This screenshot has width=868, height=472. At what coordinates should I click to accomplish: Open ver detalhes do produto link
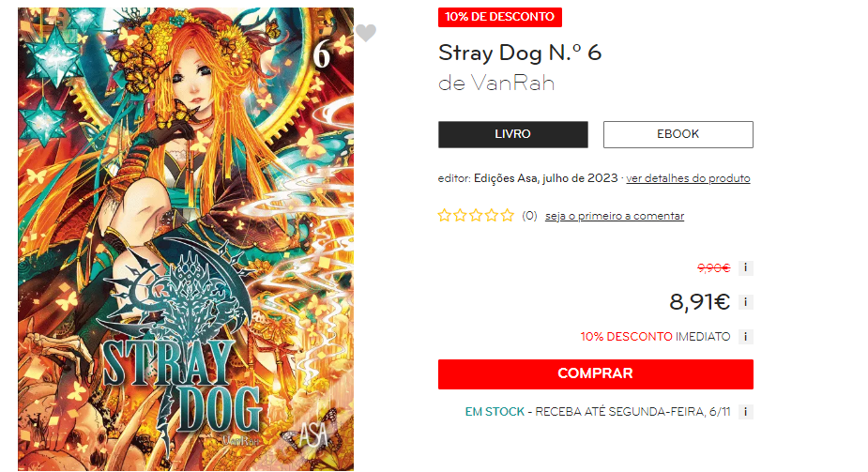pyautogui.click(x=688, y=178)
